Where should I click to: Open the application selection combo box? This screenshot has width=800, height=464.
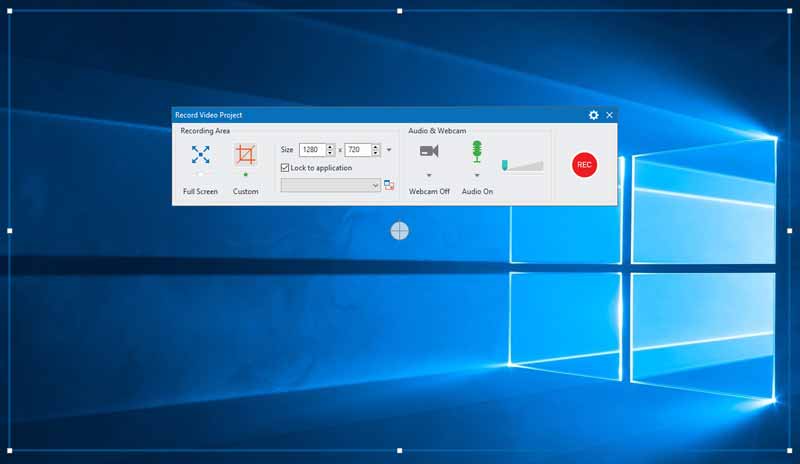[330, 185]
